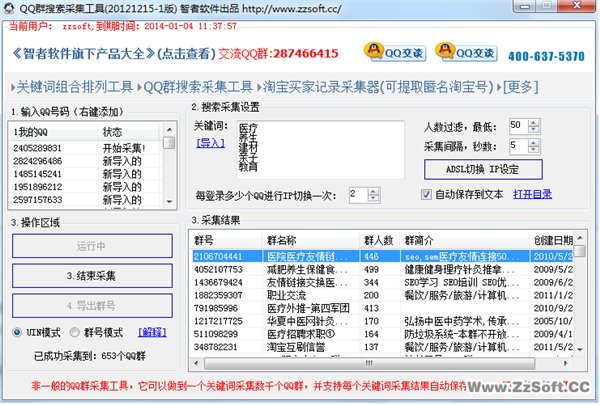
Task: Click the second QQ交谈 chat button
Action: [466, 52]
